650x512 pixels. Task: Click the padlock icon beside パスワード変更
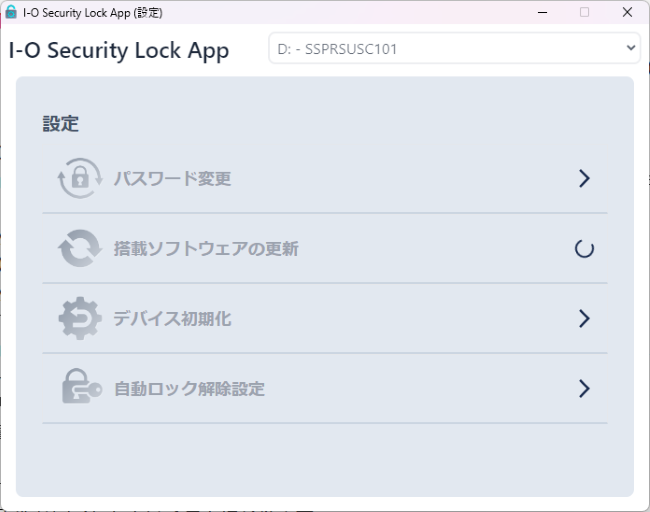(x=80, y=179)
